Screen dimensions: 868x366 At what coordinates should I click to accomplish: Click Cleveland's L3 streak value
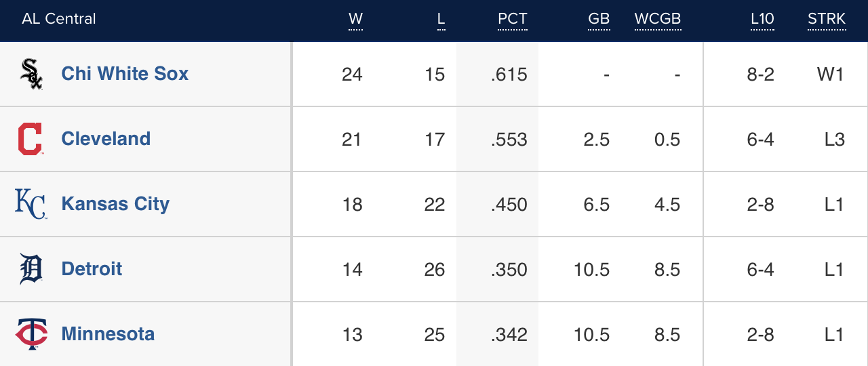tap(834, 140)
